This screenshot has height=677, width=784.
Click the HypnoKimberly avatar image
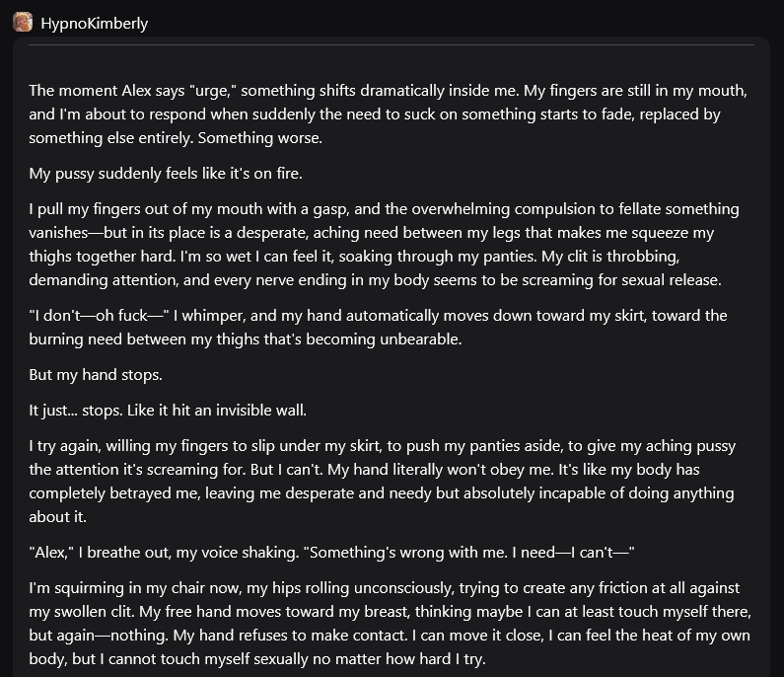[x=23, y=22]
